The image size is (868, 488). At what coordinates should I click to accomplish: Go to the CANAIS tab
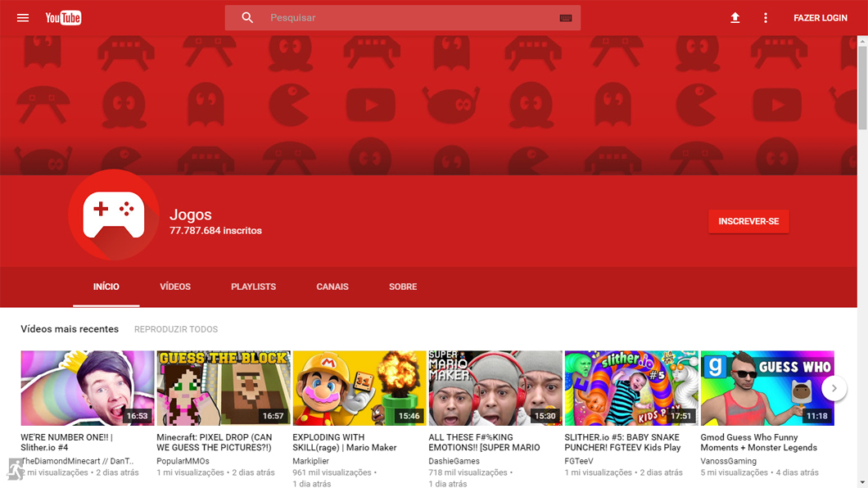click(x=332, y=287)
